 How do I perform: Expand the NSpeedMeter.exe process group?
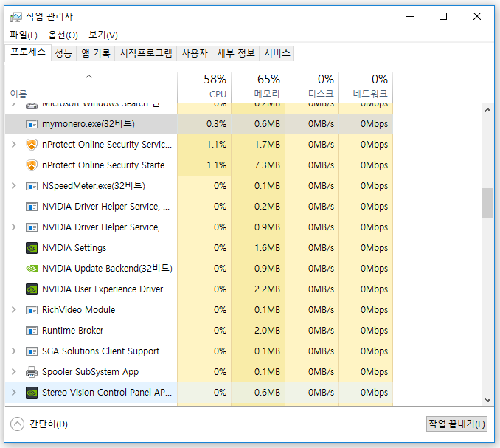click(14, 186)
